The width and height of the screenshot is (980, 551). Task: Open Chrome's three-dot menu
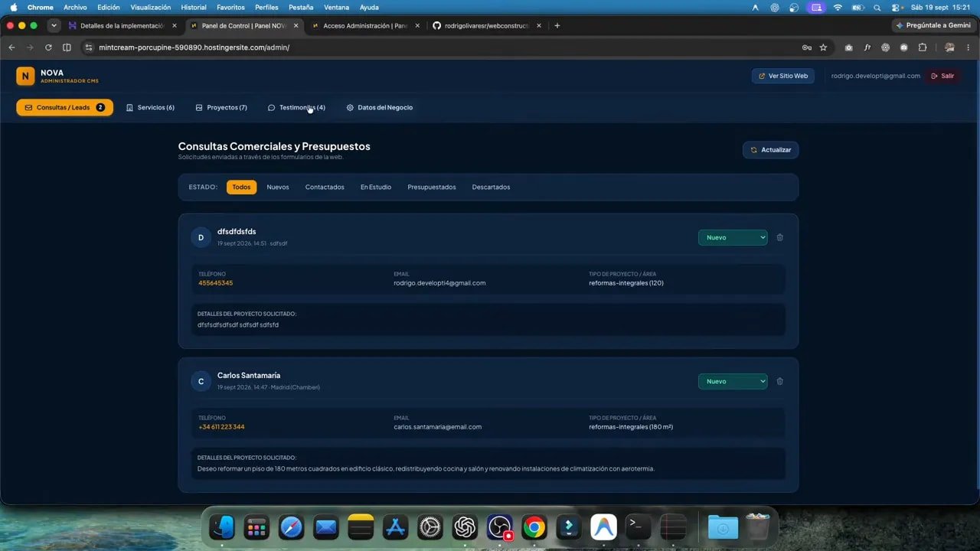click(967, 47)
